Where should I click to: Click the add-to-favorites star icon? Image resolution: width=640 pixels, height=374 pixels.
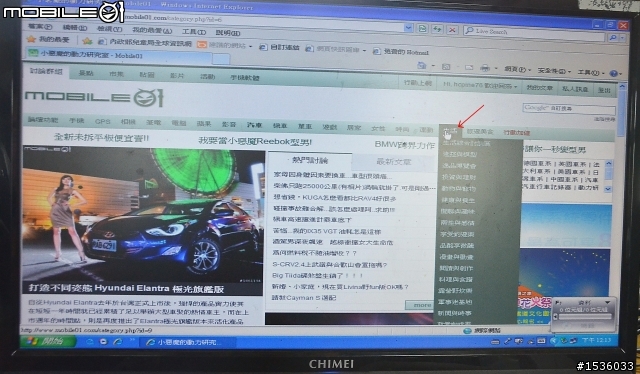[x=87, y=41]
